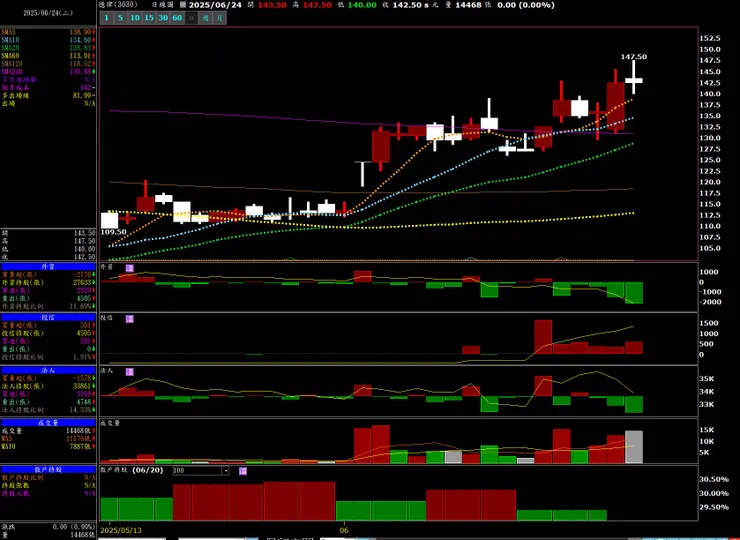Click the SMA240 legend label
Screen dimensions: 740x540
tap(12, 71)
